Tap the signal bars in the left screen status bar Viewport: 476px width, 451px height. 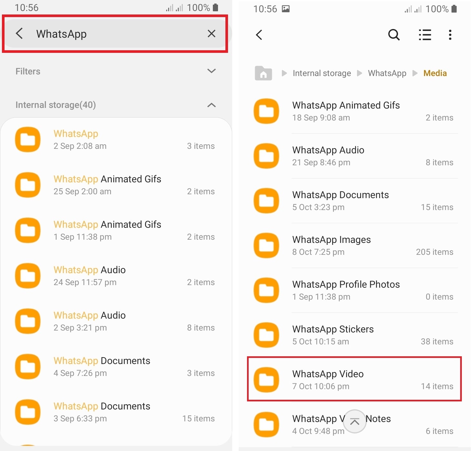click(x=174, y=8)
